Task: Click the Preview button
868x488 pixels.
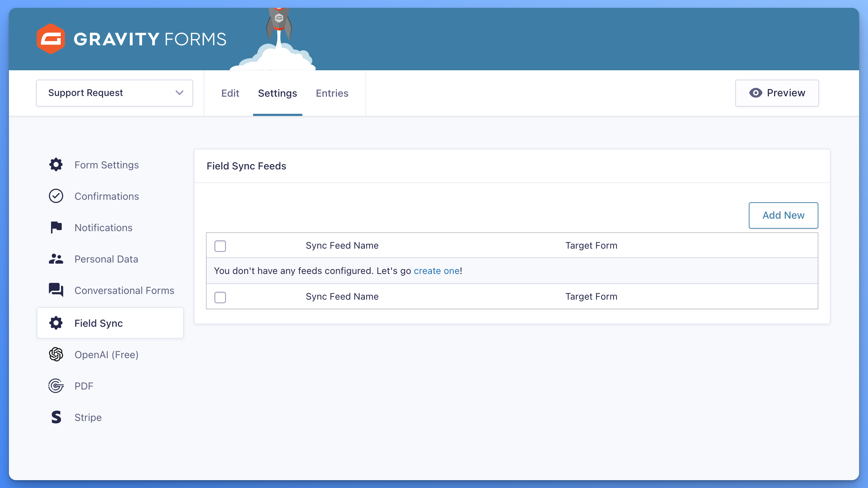Action: (777, 93)
